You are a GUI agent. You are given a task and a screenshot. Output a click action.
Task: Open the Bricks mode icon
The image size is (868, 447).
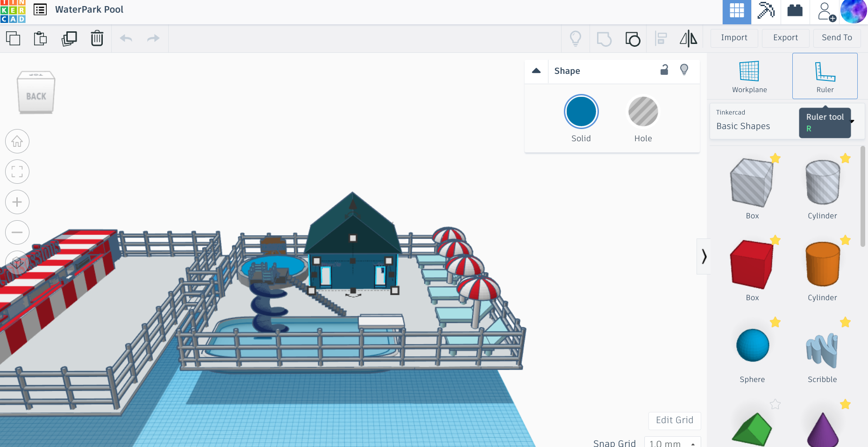pos(795,10)
